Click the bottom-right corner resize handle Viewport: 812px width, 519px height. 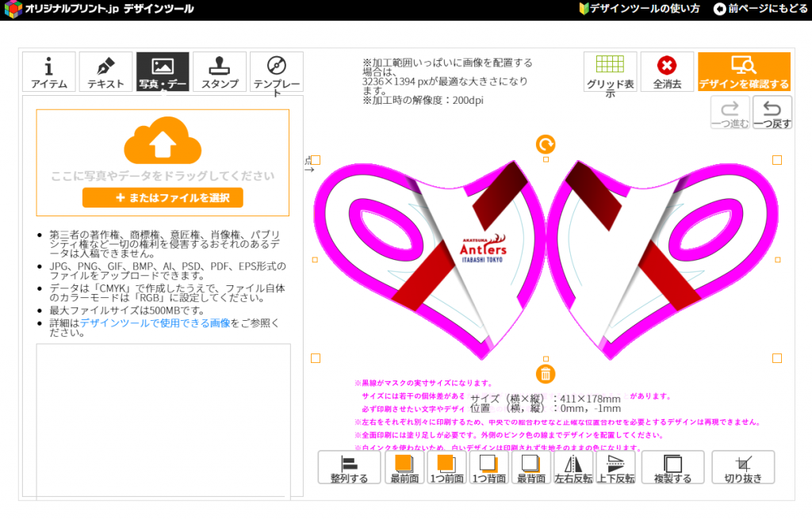click(x=777, y=358)
